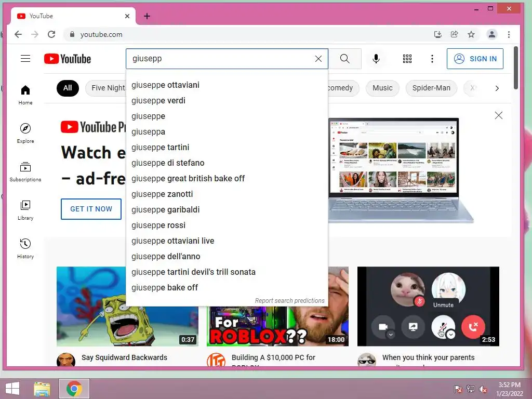Screen dimensions: 532x399
Task: Open the Discord call video thumbnail 2:53
Action: coord(428,307)
